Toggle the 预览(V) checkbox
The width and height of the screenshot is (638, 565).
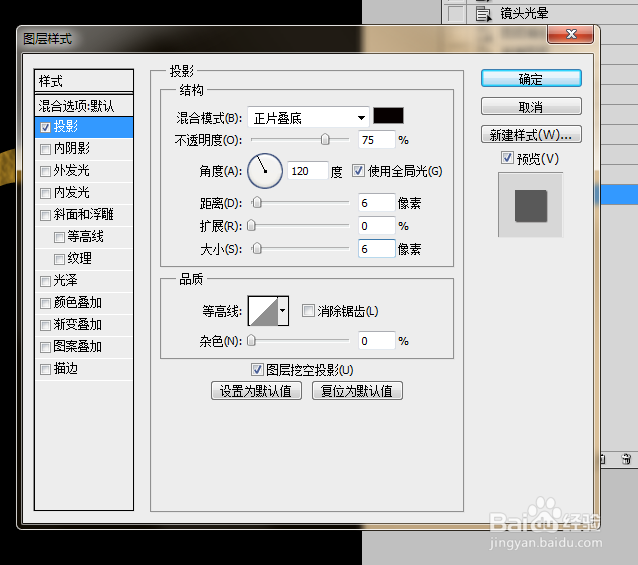(x=507, y=158)
